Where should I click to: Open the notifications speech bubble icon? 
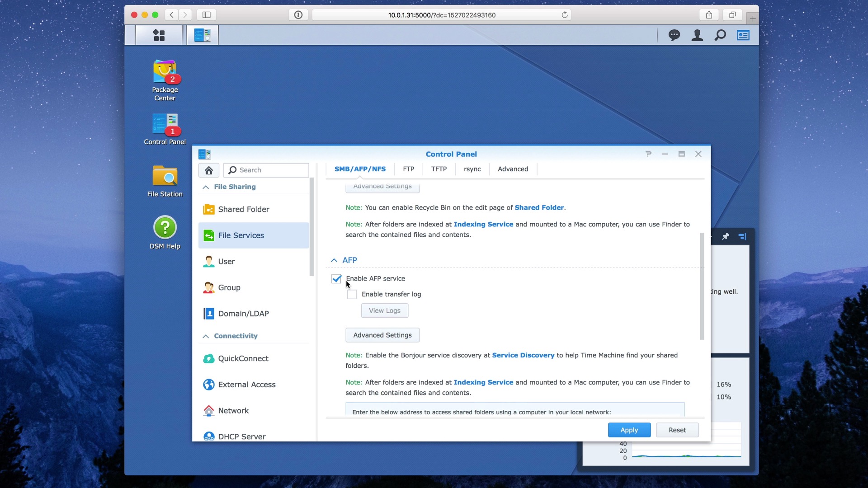click(x=675, y=35)
